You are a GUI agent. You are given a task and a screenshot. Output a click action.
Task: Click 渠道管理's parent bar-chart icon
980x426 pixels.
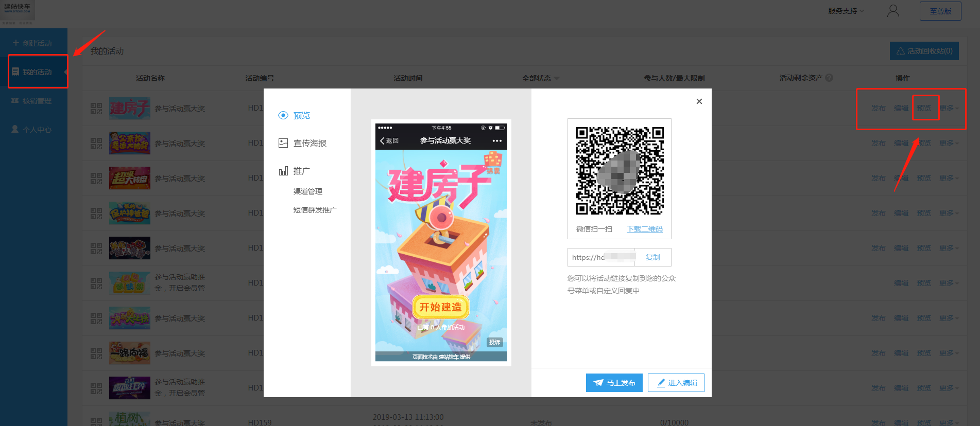pyautogui.click(x=283, y=171)
